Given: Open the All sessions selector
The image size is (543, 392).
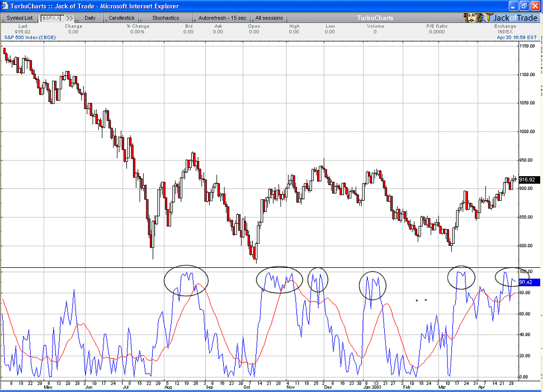Looking at the screenshot, I should click(269, 18).
